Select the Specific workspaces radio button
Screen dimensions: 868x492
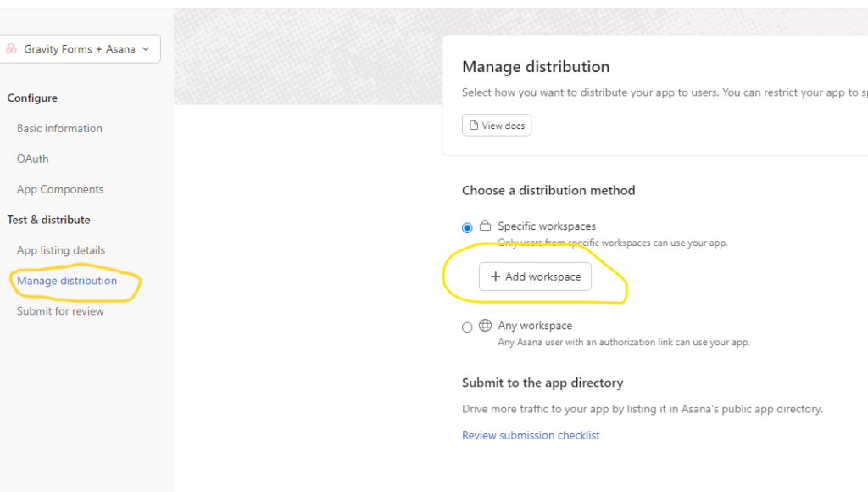467,227
